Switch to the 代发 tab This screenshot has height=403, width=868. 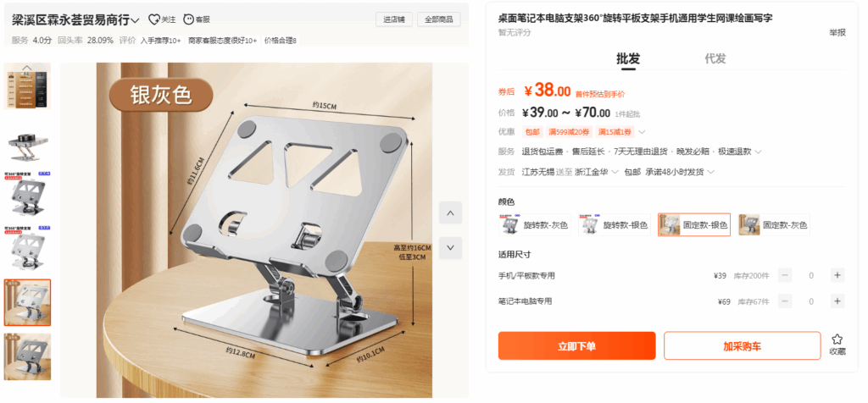tap(715, 59)
